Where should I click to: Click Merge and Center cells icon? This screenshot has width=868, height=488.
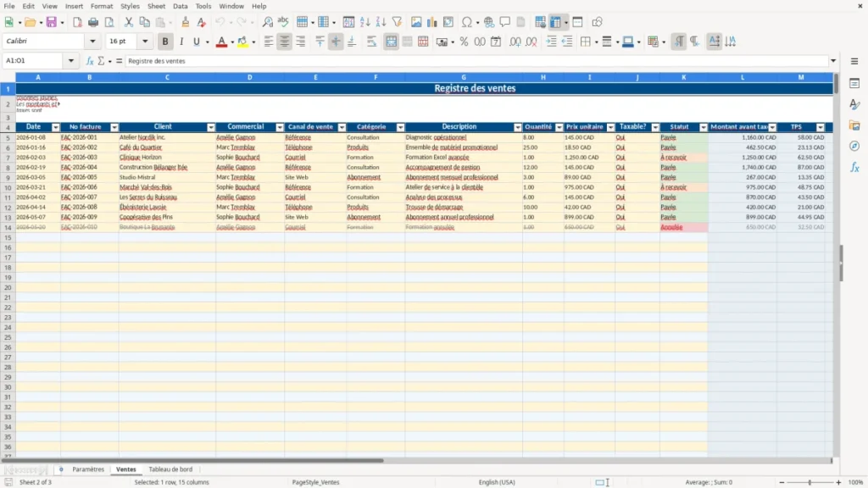tap(391, 42)
